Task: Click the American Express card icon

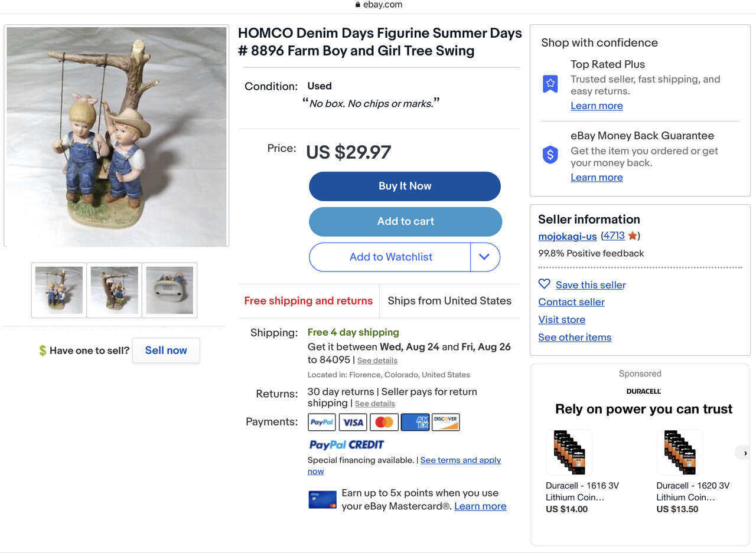Action: pyautogui.click(x=415, y=422)
